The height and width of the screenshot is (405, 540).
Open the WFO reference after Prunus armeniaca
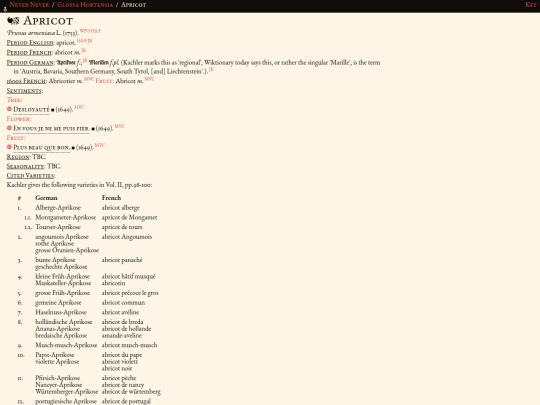point(85,31)
